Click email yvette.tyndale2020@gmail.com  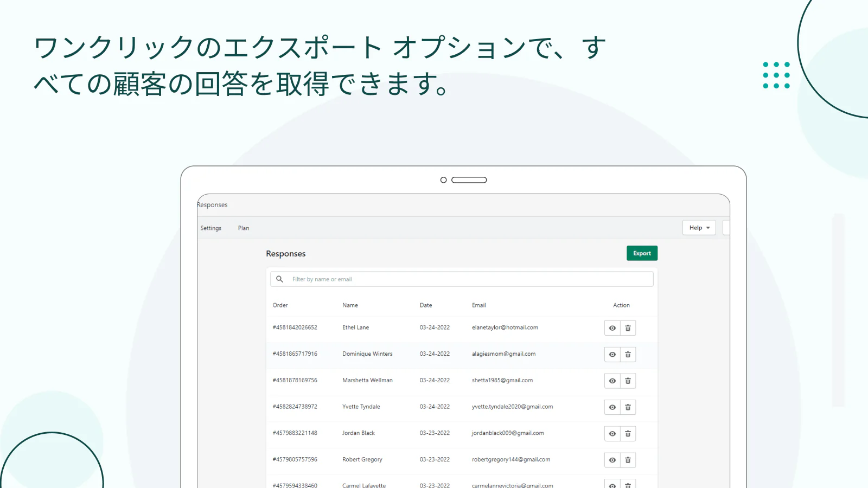tap(513, 407)
